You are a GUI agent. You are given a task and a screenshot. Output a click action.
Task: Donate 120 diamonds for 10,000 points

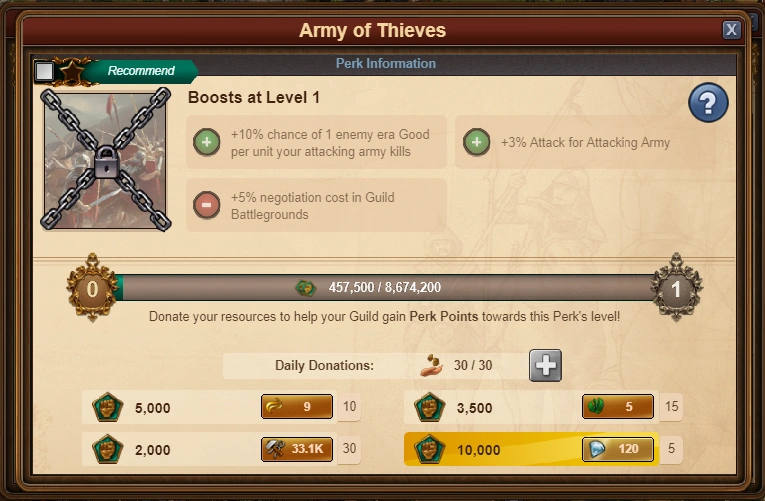pos(618,449)
